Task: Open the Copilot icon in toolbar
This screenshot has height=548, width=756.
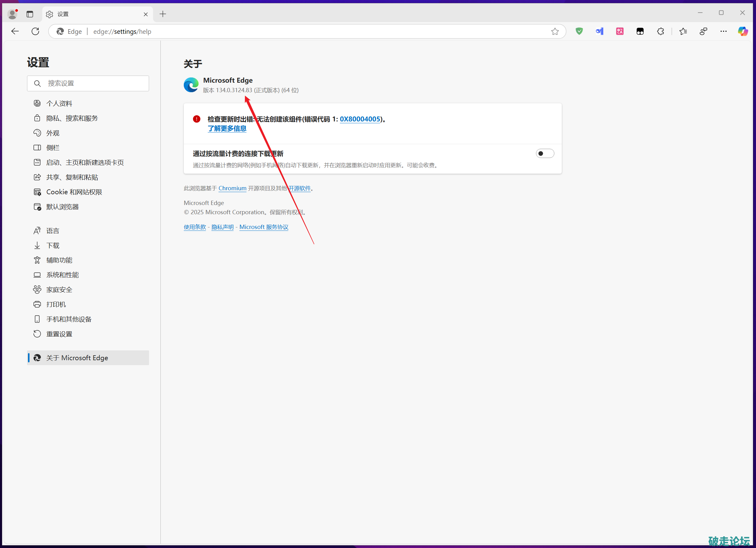Action: [742, 31]
